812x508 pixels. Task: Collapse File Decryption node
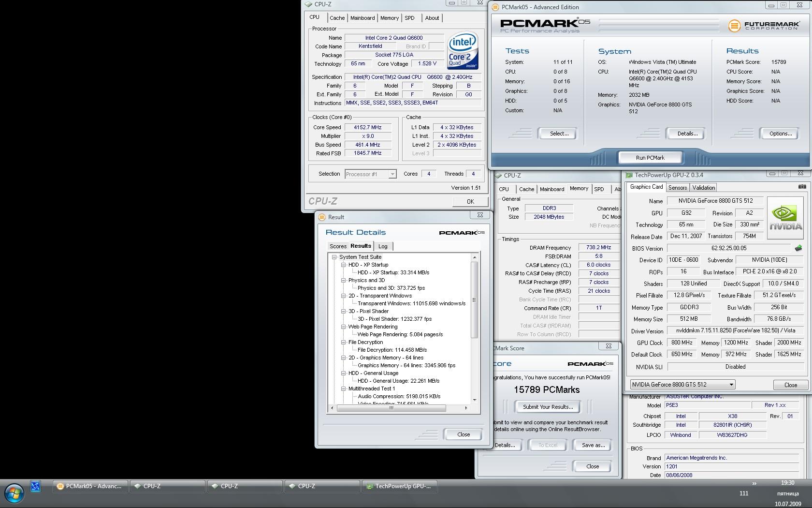343,343
